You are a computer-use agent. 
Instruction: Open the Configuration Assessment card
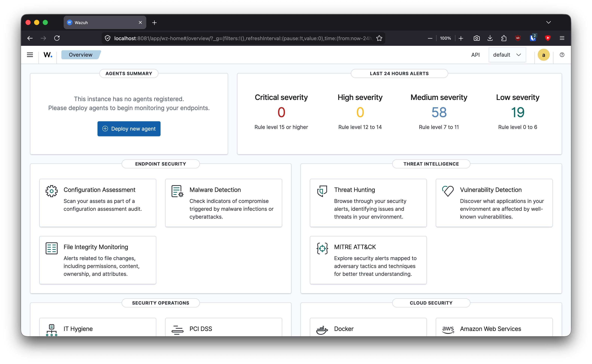point(98,203)
